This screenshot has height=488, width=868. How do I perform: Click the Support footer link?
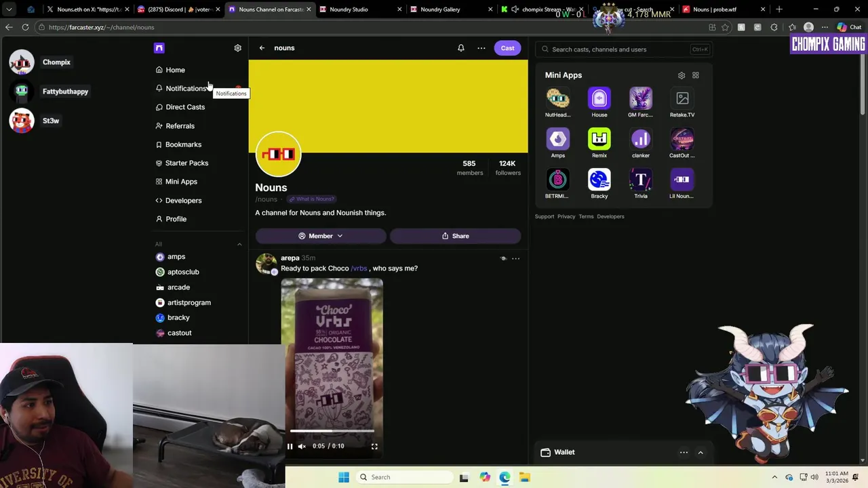click(x=545, y=217)
